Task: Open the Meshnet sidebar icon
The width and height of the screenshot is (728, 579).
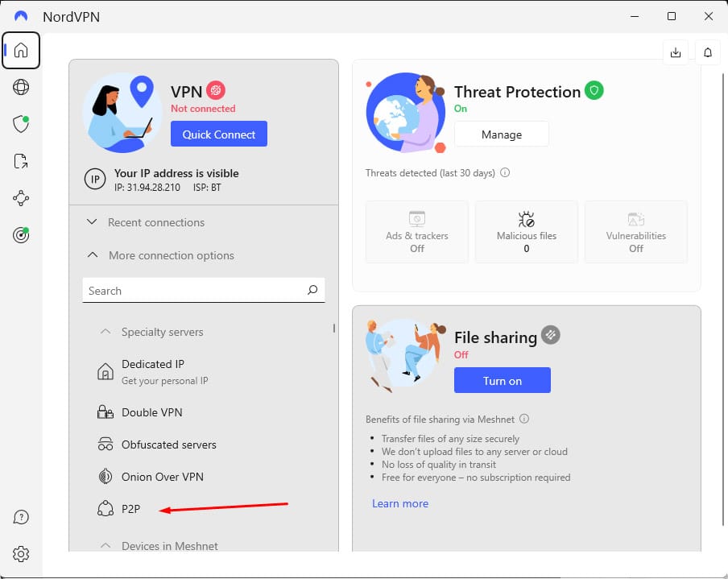Action: coord(21,198)
